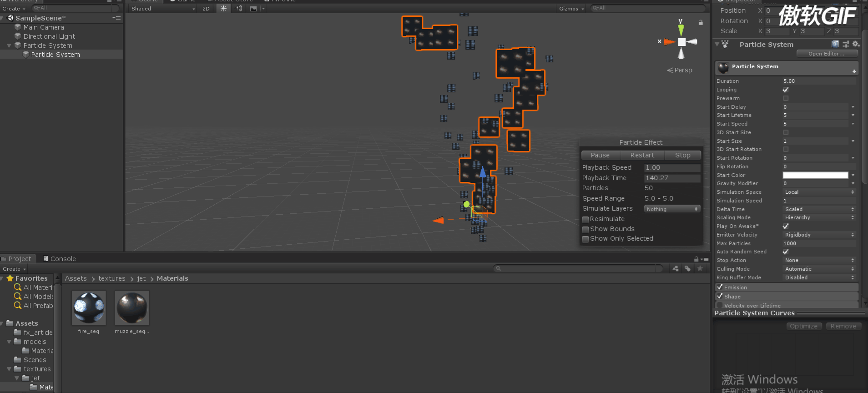Click the Optimize curves button

coord(804,326)
